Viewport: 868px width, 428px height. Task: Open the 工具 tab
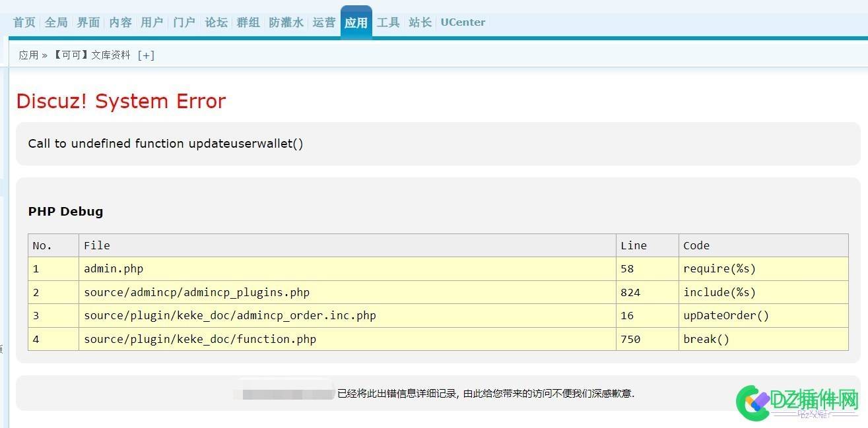pyautogui.click(x=388, y=22)
